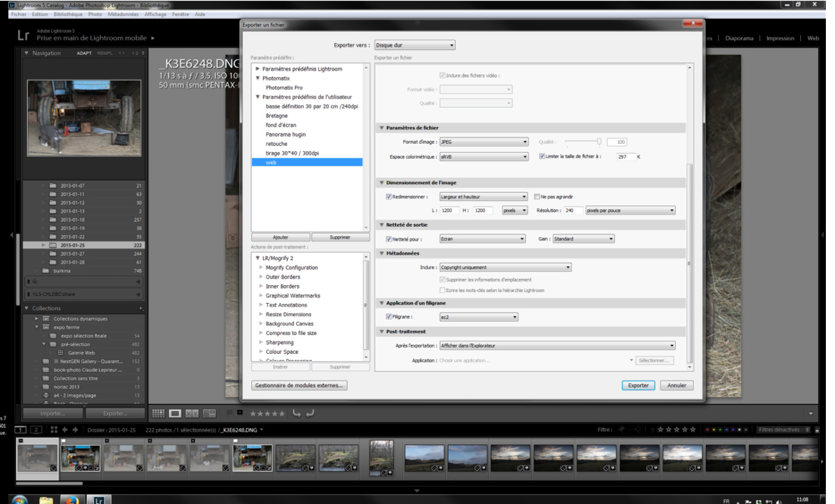The height and width of the screenshot is (504, 835).
Task: Click 'Gestionnaire de modules externes' button
Action: (299, 385)
